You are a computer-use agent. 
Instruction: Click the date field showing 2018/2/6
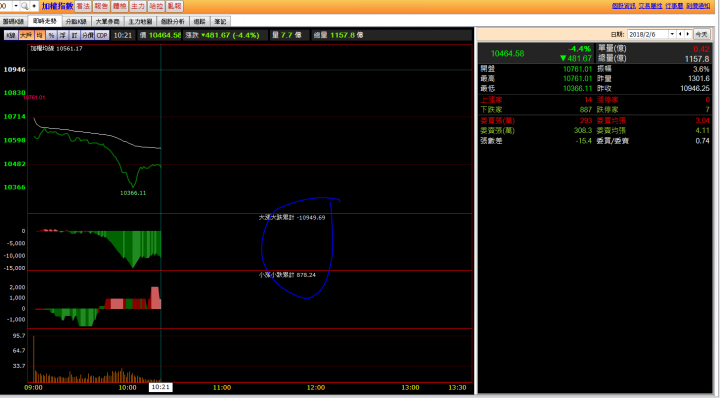[x=647, y=34]
